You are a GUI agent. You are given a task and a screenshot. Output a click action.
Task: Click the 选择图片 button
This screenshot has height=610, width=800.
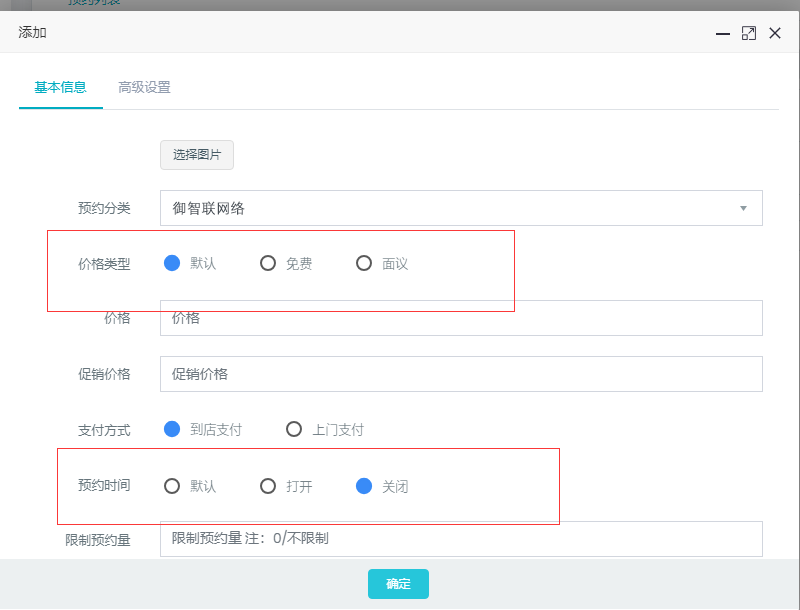tap(197, 155)
